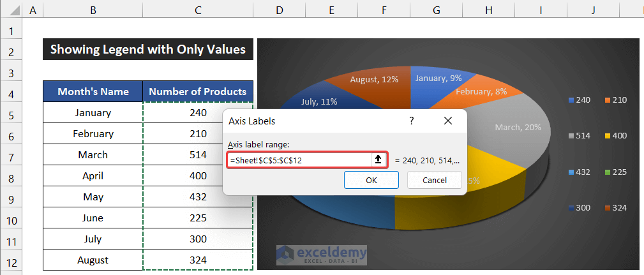Screen dimensions: 644x275
Task: Click the green 225 legend swatch
Action: (x=606, y=172)
